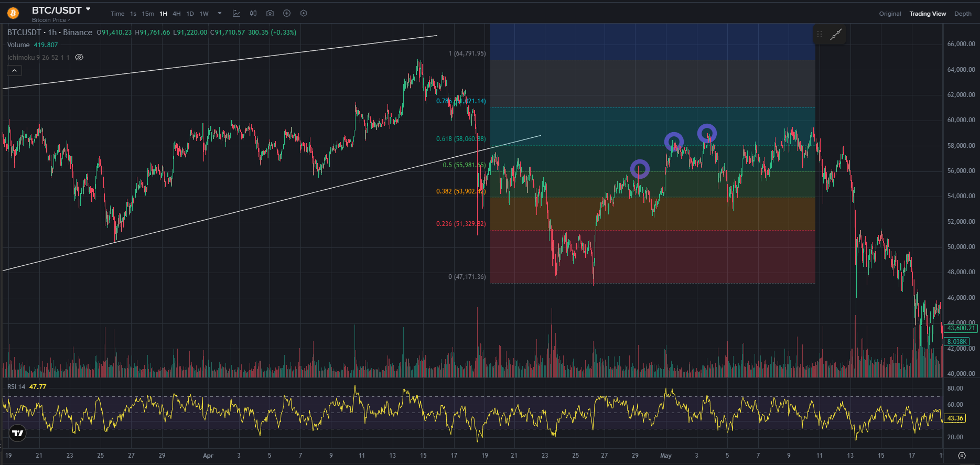Open time axis settings gear icon

tap(962, 456)
